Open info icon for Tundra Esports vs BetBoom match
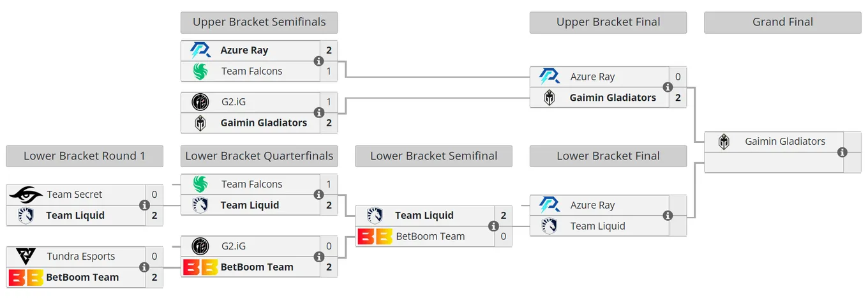The width and height of the screenshot is (868, 298). pos(144,267)
